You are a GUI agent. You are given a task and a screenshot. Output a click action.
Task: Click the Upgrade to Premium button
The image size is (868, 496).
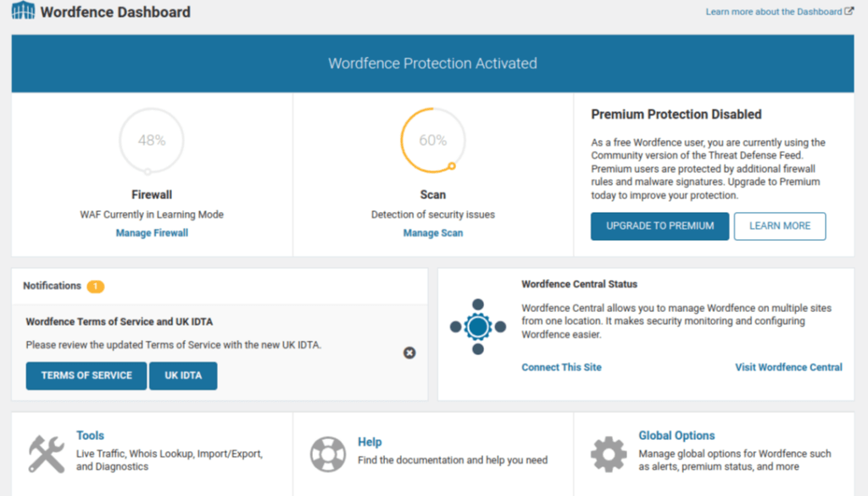point(659,226)
